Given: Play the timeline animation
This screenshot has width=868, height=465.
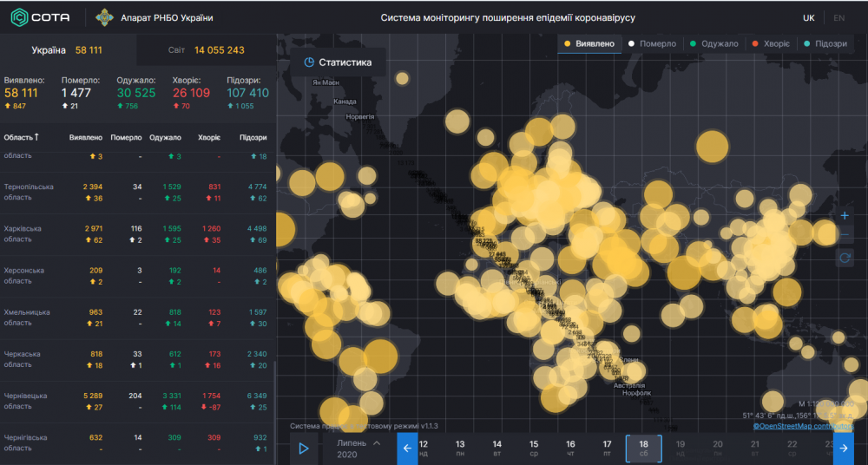Looking at the screenshot, I should 304,449.
